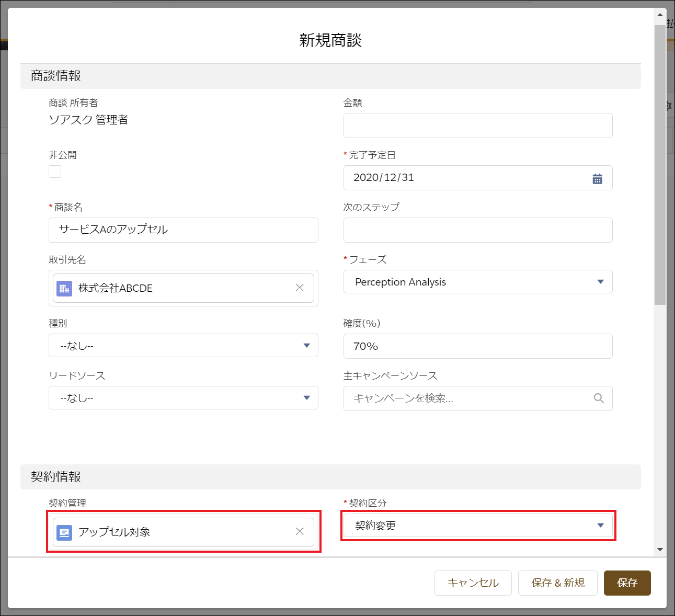The width and height of the screenshot is (675, 616).
Task: Remove the アップセル対象 contract selection
Action: click(x=300, y=531)
